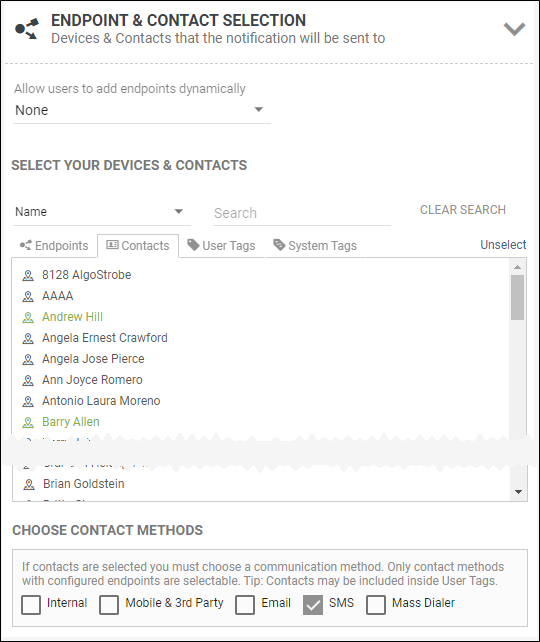Switch to the Contacts tab
This screenshot has width=540, height=642.
138,245
